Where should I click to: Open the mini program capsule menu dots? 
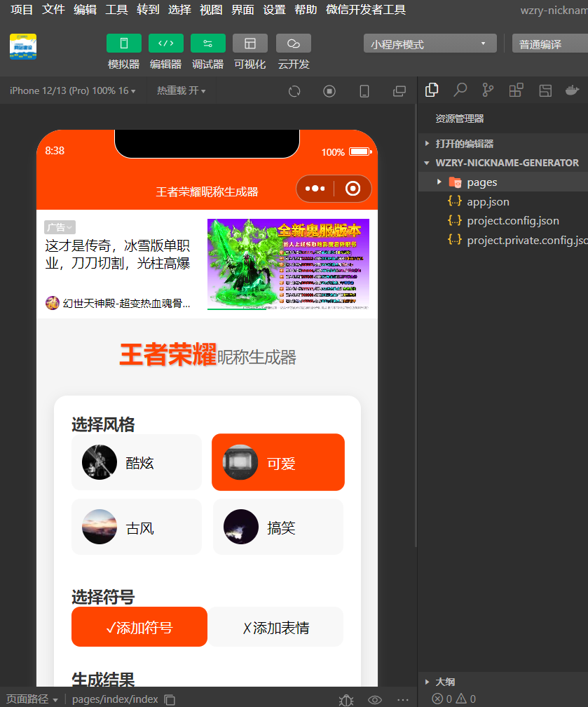(315, 189)
